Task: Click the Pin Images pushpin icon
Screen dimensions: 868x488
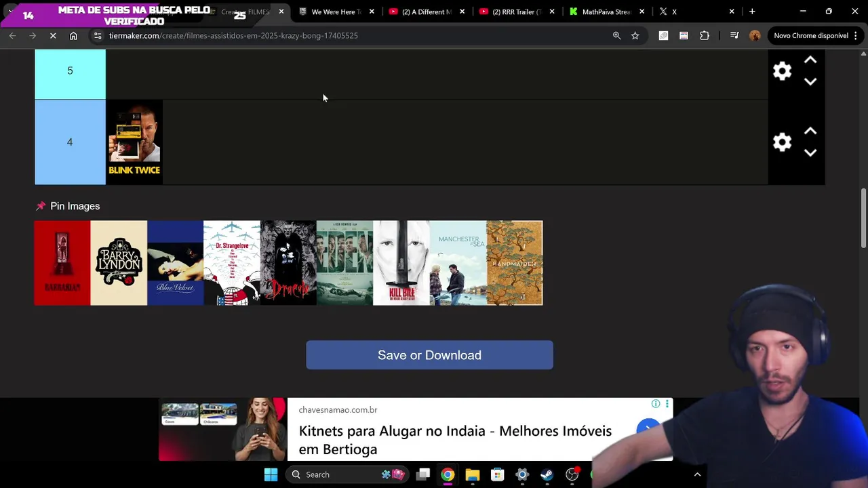Action: point(41,206)
